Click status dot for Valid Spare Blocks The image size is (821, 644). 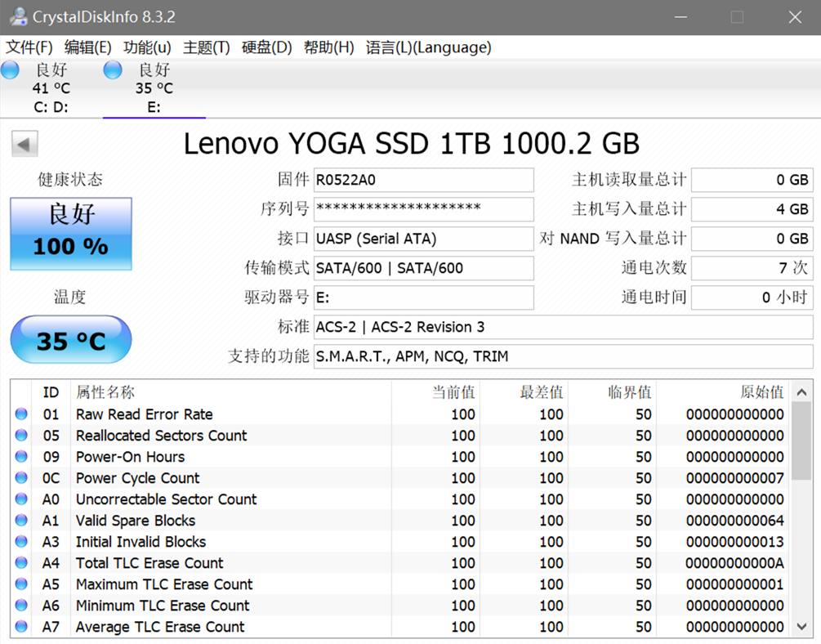coord(21,520)
